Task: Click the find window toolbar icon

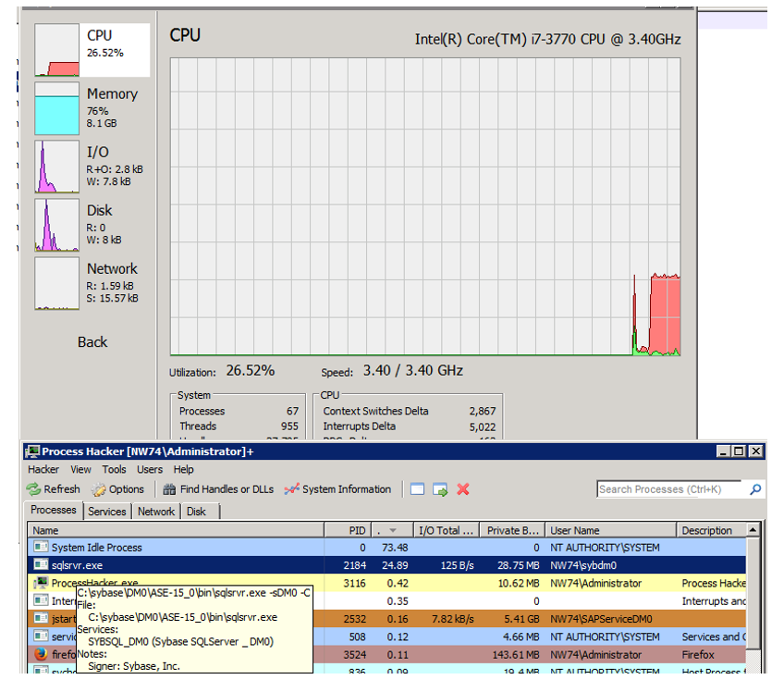Action: point(418,489)
